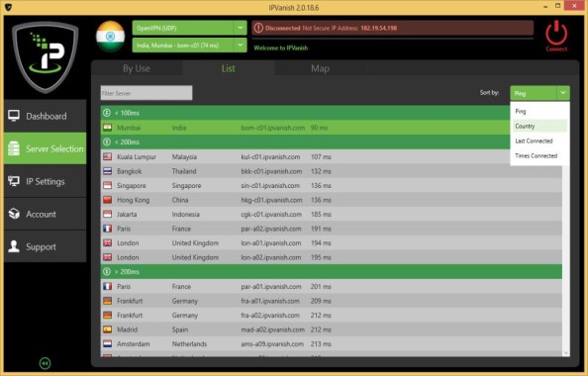The image size is (588, 376).
Task: Select ams-a09.ipvanish.com hostname
Action: (x=272, y=343)
